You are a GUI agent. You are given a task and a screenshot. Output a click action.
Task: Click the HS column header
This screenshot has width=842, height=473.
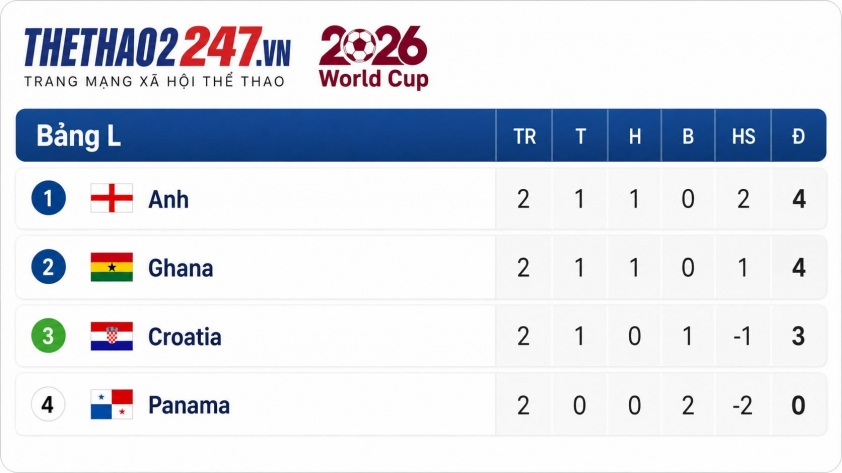tap(743, 136)
